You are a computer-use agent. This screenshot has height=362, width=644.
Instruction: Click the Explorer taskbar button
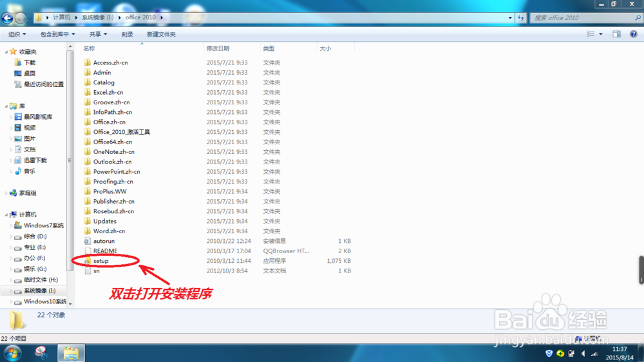pyautogui.click(x=71, y=353)
